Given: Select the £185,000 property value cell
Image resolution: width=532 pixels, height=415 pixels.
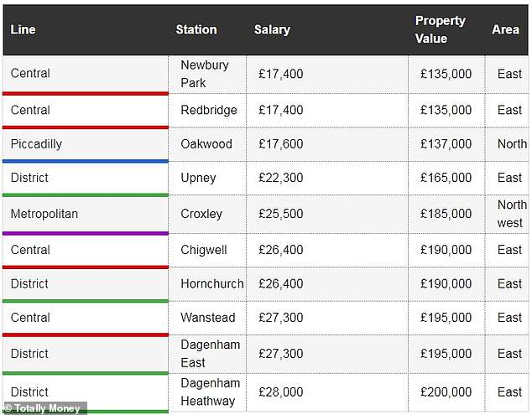Looking at the screenshot, I should point(446,214).
